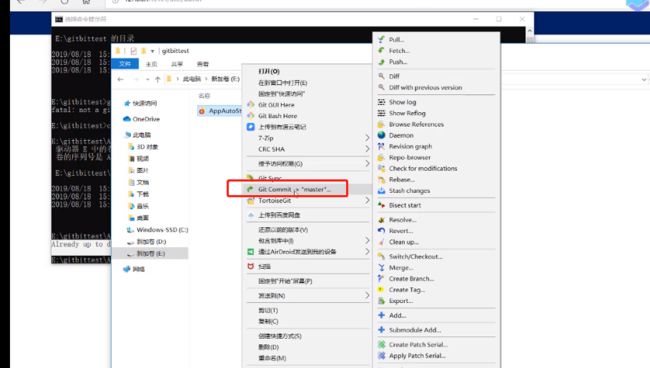This screenshot has height=368, width=650.
Task: Click the Browse References icon
Action: pos(381,124)
